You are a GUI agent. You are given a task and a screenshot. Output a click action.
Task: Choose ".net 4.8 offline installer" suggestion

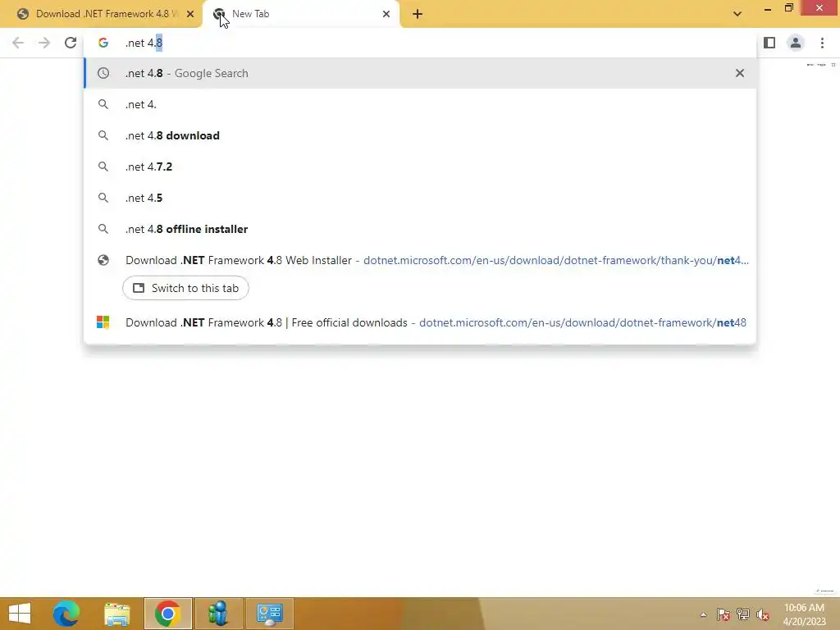[420, 229]
